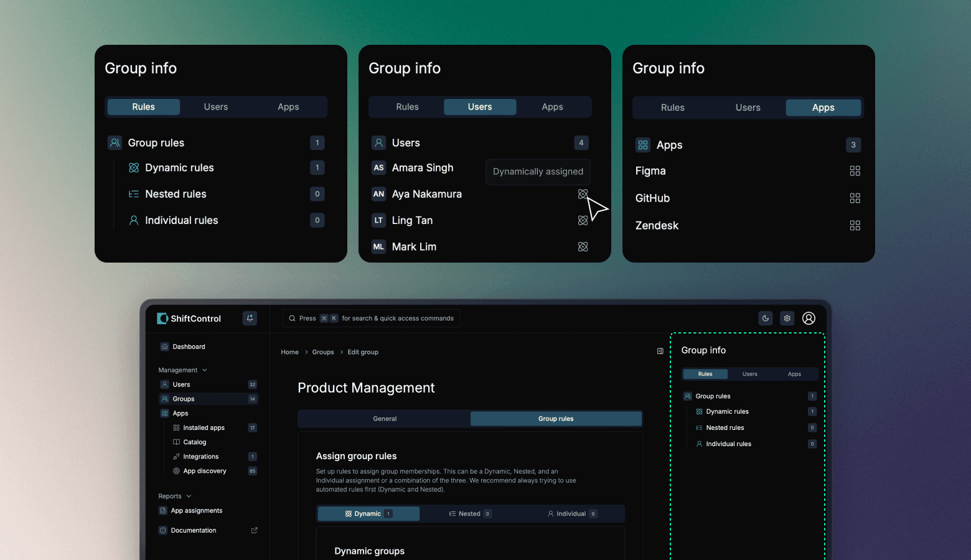Switch to the General tab
The image size is (971, 560).
tap(385, 419)
